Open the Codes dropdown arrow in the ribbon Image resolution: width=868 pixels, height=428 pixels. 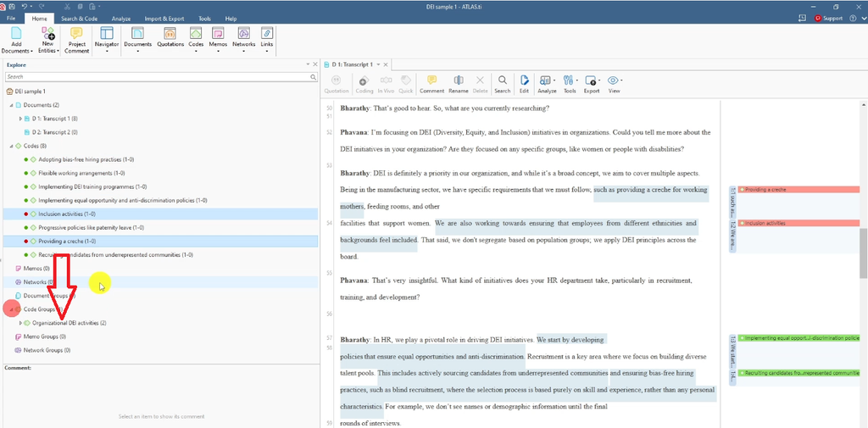tap(196, 52)
